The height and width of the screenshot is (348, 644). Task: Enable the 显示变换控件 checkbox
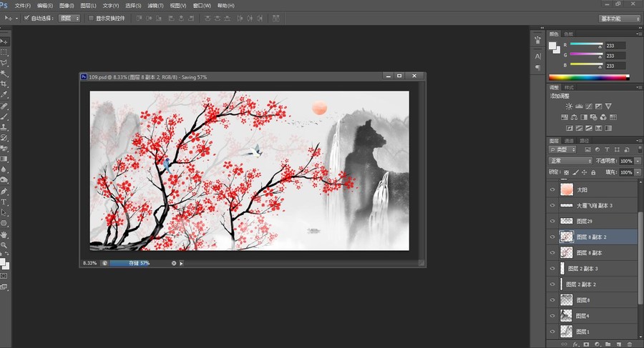click(x=91, y=18)
